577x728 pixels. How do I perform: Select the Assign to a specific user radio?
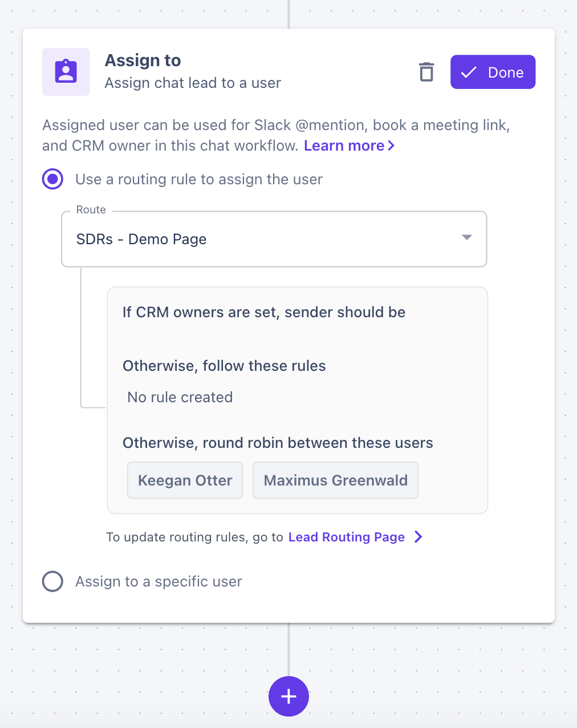click(x=53, y=581)
